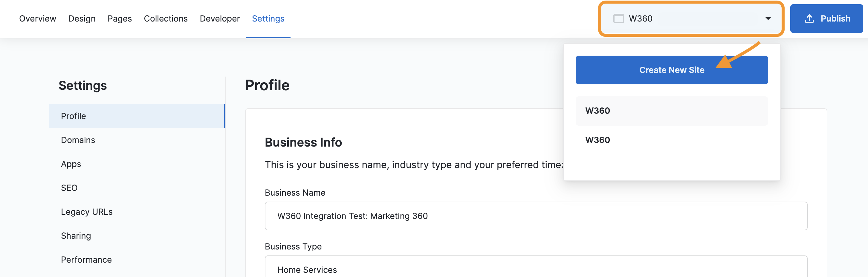Click the Business Name input field
Image resolution: width=868 pixels, height=277 pixels.
tap(536, 216)
